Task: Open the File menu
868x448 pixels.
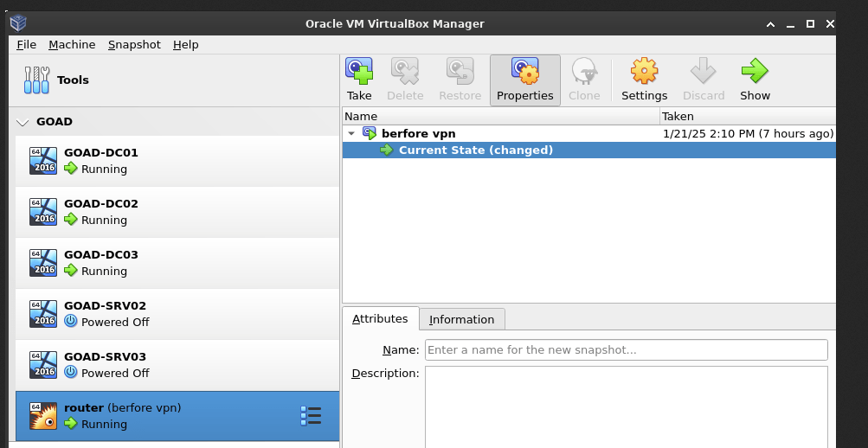Action: (x=26, y=45)
